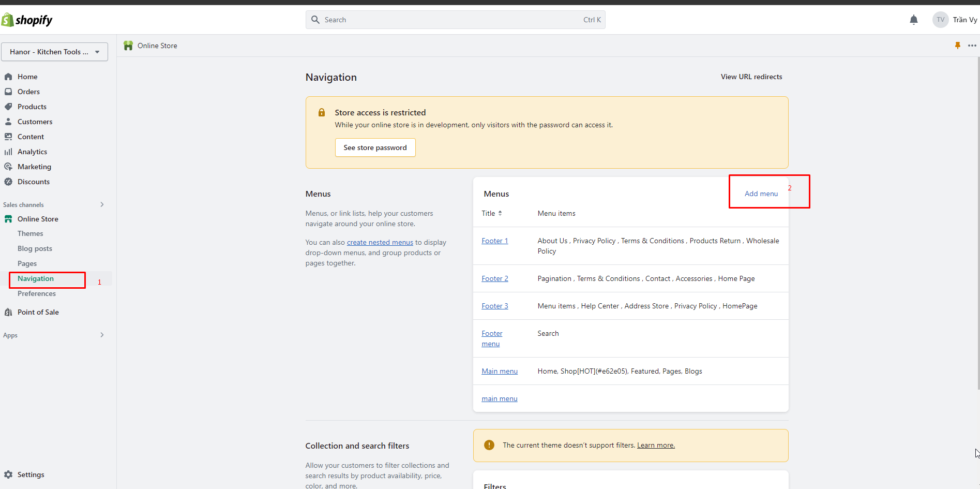Click the Discounts badge icon
980x489 pixels.
tap(8, 182)
